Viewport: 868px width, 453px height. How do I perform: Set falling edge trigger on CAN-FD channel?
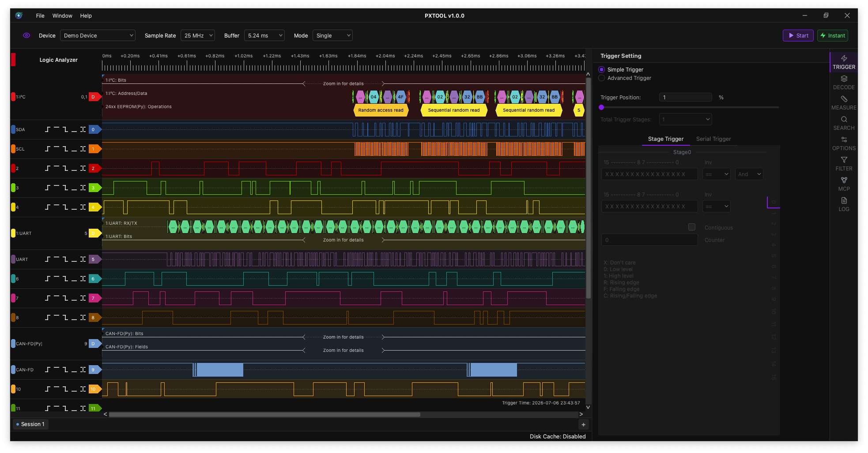pos(65,370)
